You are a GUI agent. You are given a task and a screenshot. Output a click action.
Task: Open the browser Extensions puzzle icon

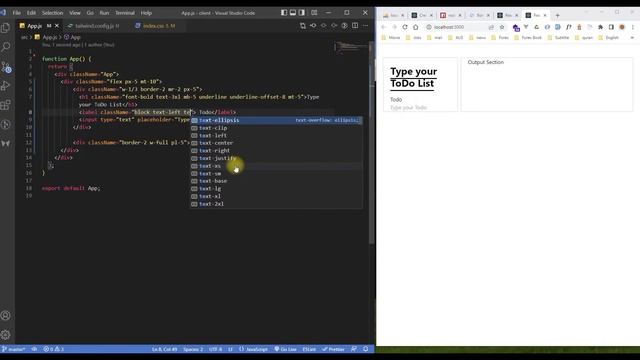click(x=600, y=27)
